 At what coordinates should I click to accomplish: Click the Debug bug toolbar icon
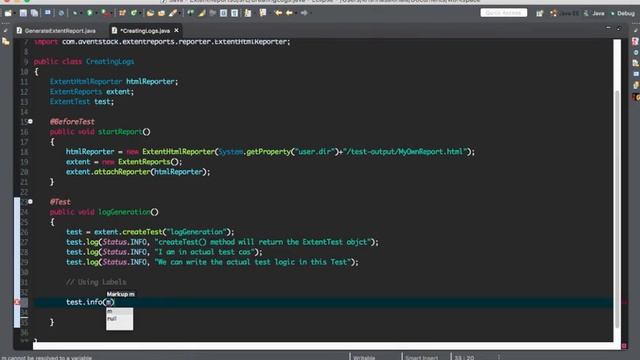(75, 13)
